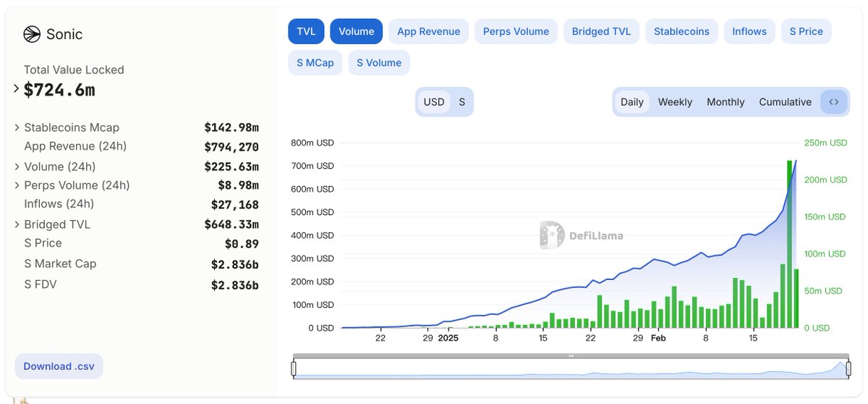Expand the Stablecoins Mcap row
This screenshot has width=868, height=404.
[17, 127]
